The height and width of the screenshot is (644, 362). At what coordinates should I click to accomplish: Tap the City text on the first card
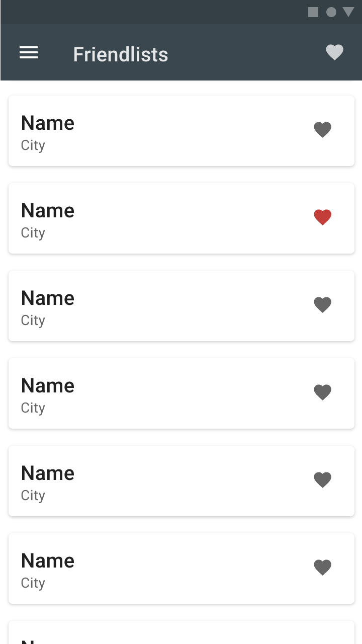coord(33,145)
